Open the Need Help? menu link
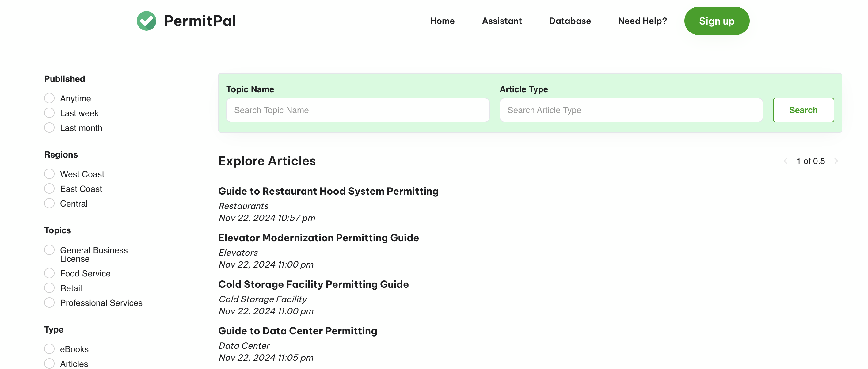The width and height of the screenshot is (868, 369). click(642, 21)
